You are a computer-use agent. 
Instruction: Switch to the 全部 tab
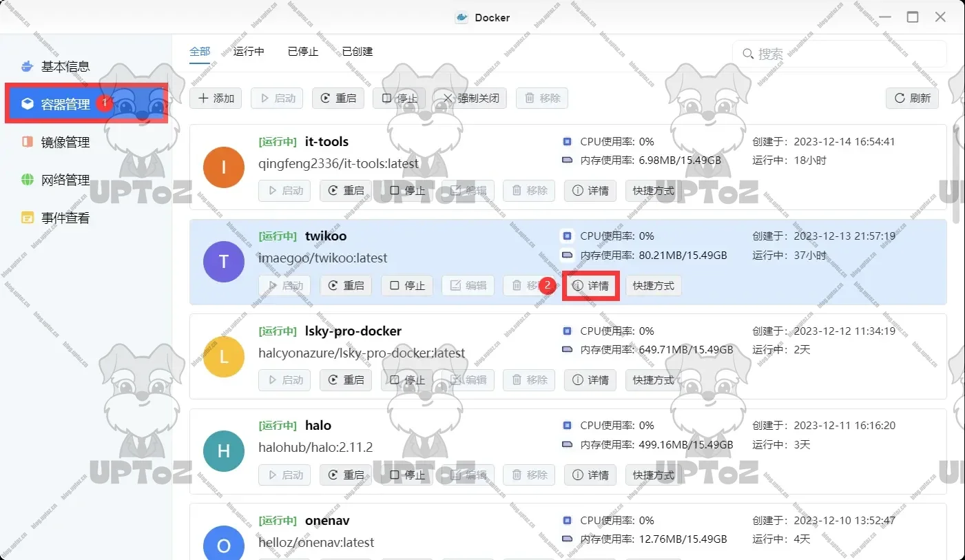click(200, 52)
